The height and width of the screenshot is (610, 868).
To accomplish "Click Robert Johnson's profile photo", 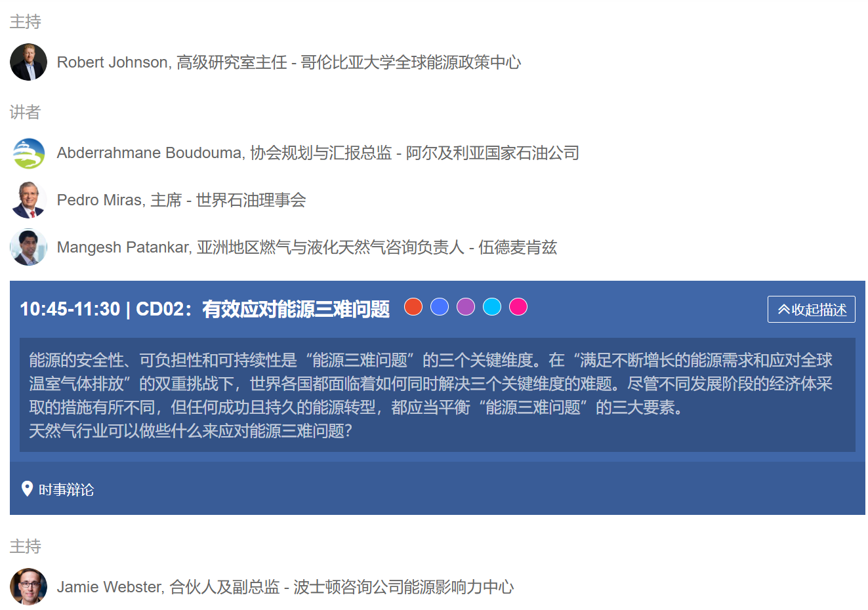I will pos(28,62).
